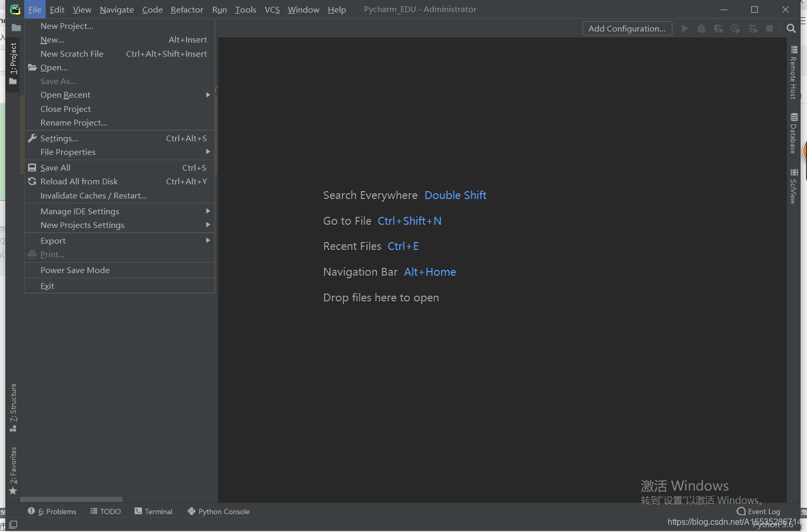Open the Favorites side tab

click(x=13, y=471)
